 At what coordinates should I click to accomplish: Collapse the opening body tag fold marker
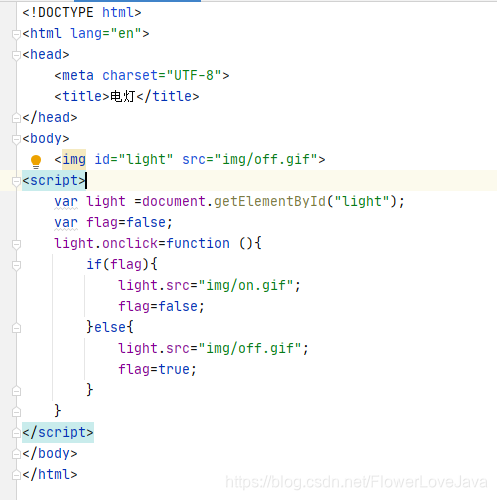click(16, 139)
